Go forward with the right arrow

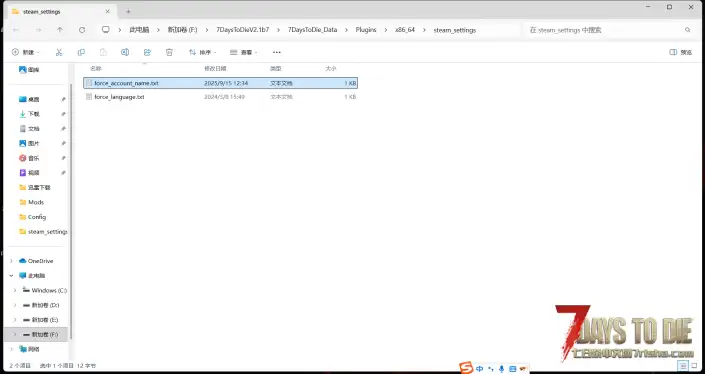coord(38,30)
